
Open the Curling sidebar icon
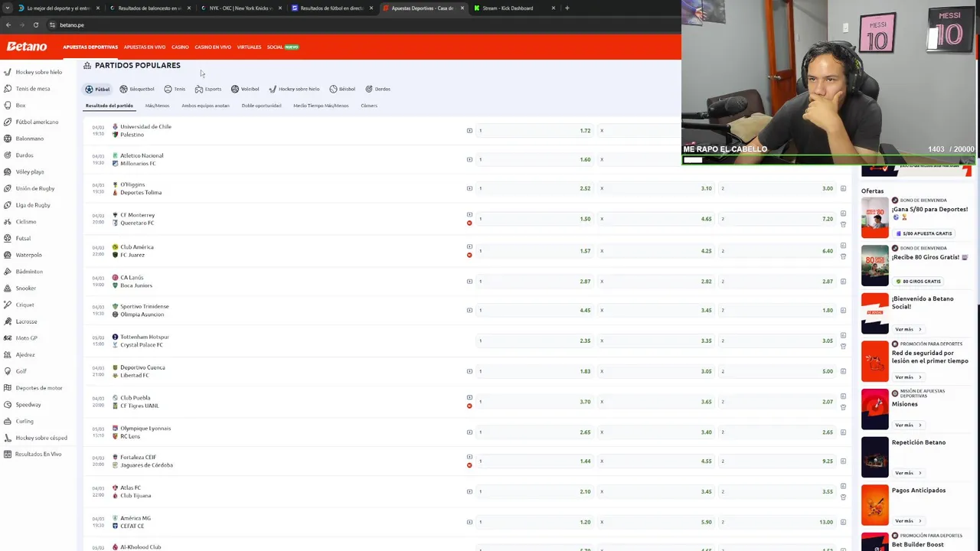[x=8, y=421]
